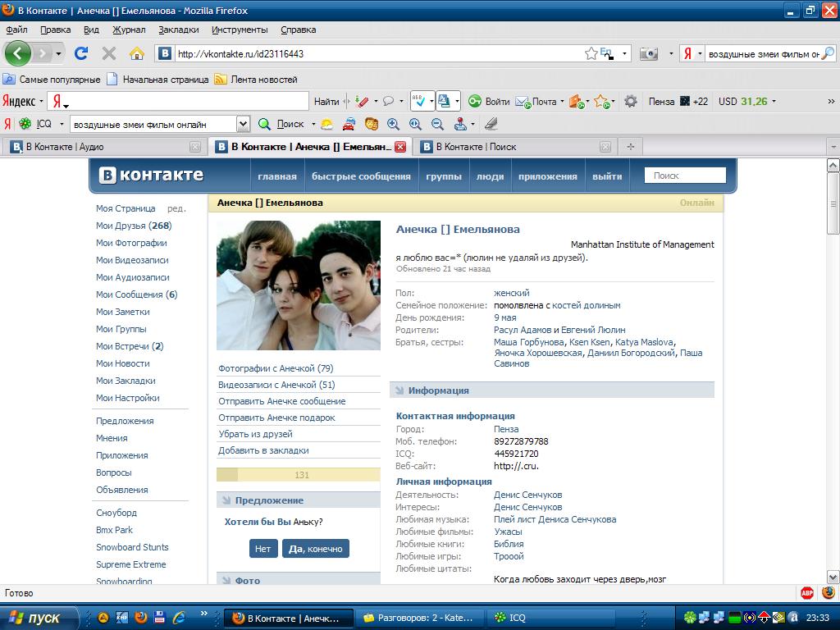Open the list-all-tabs dropdown arrow
Screen dimensions: 840x630
[x=833, y=147]
